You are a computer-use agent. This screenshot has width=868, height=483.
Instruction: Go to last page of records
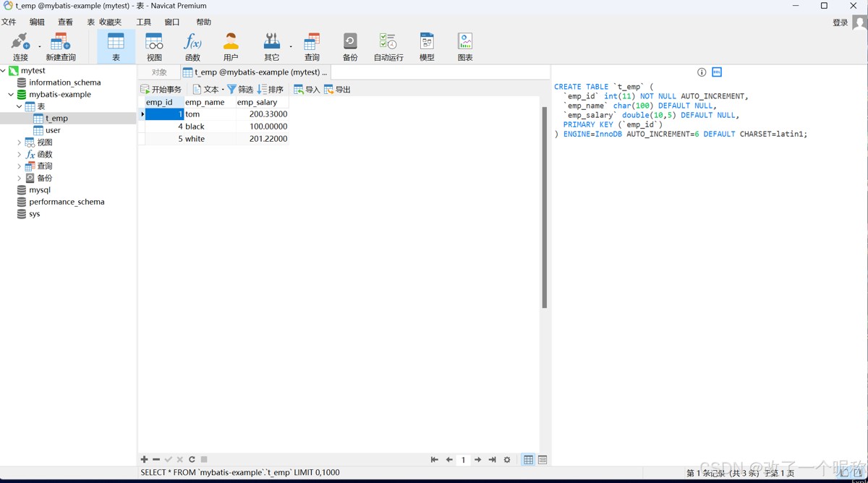pyautogui.click(x=492, y=460)
